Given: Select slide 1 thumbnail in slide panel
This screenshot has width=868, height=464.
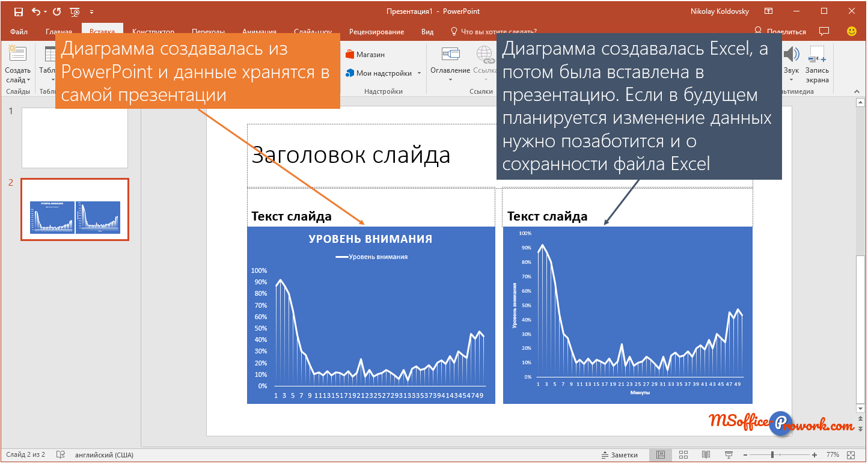Looking at the screenshot, I should click(x=75, y=138).
